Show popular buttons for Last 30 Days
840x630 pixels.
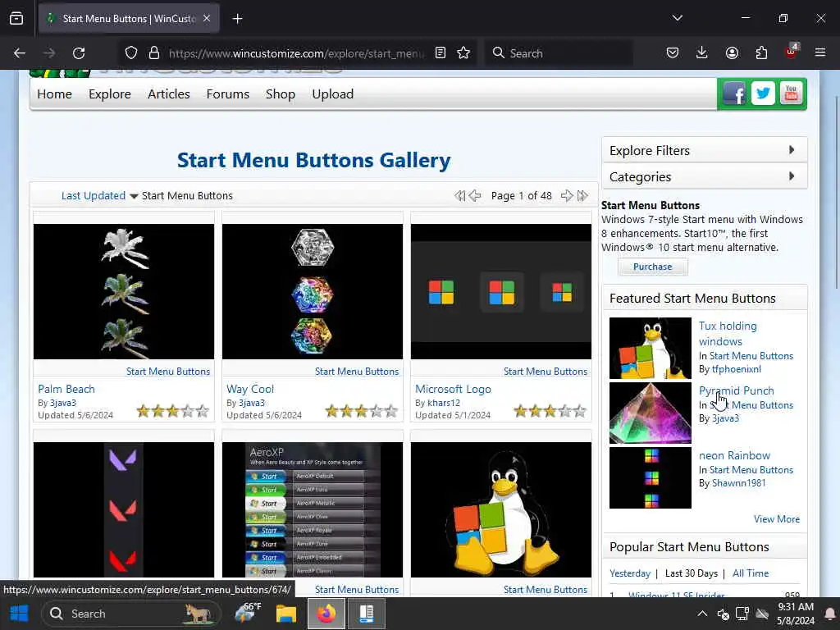point(691,573)
